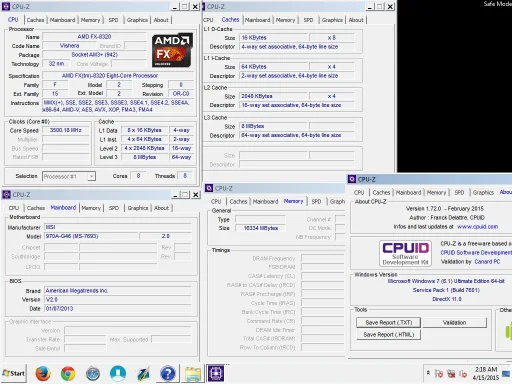Open the www.cpuid.com link
The height and width of the screenshot is (384, 512).
477,227
